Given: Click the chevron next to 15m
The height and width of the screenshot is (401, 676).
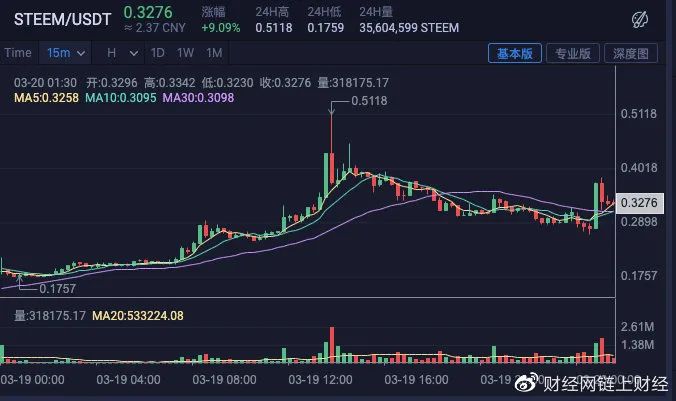Looking at the screenshot, I should pyautogui.click(x=81, y=53).
